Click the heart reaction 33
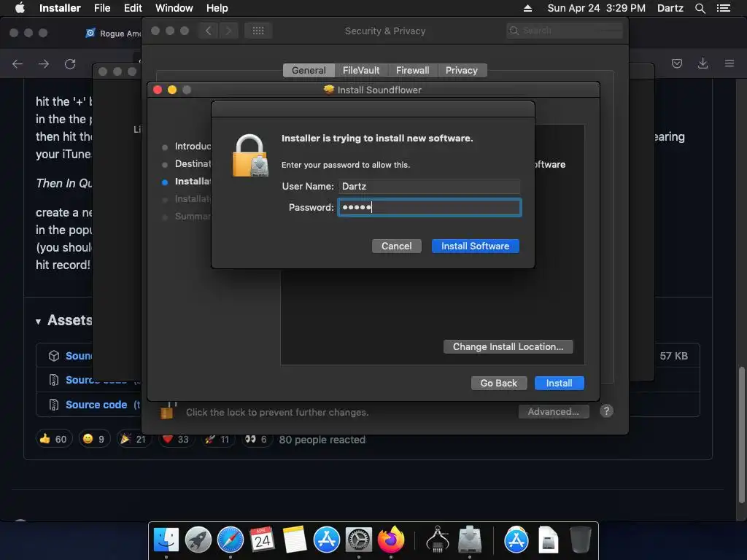747x560 pixels. click(176, 439)
